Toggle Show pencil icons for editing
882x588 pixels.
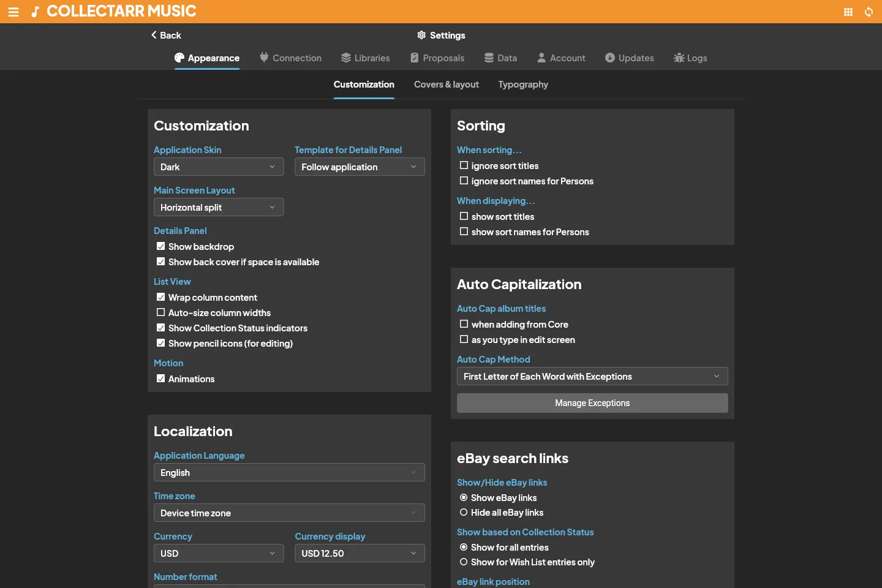(160, 343)
